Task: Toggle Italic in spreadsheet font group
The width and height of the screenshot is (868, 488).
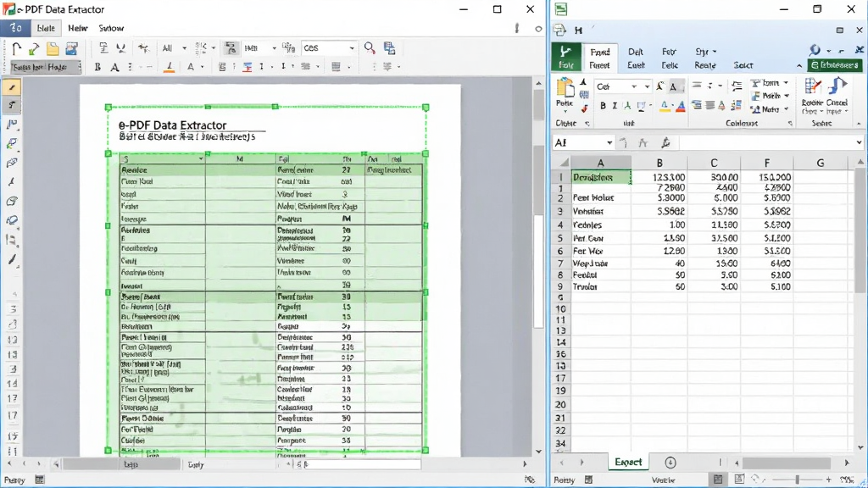Action: [x=615, y=106]
